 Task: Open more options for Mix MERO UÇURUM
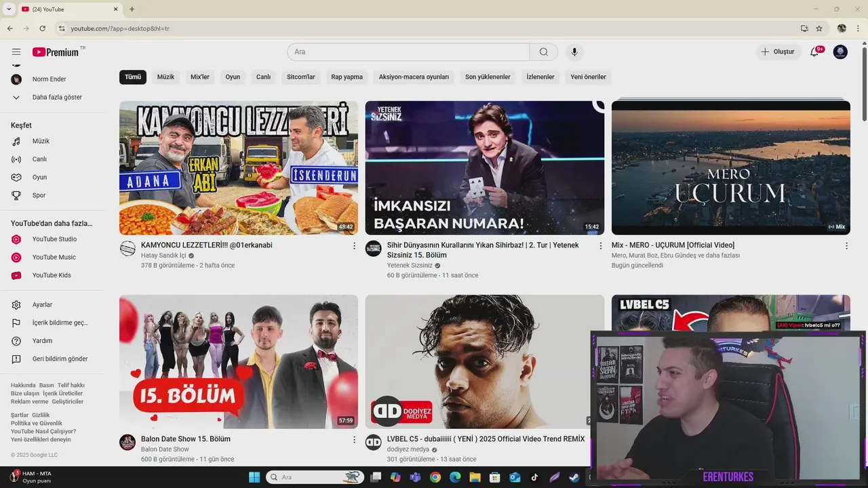coord(846,246)
